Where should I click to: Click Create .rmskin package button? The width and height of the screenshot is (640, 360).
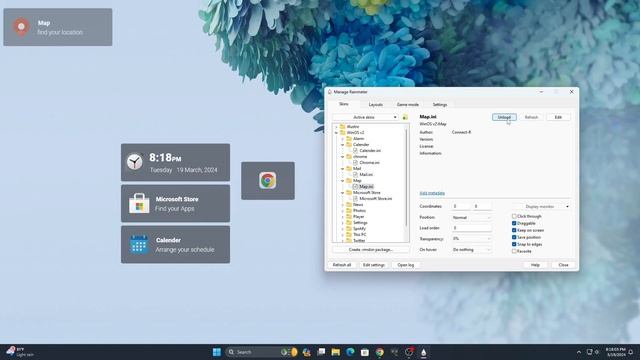(x=371, y=249)
